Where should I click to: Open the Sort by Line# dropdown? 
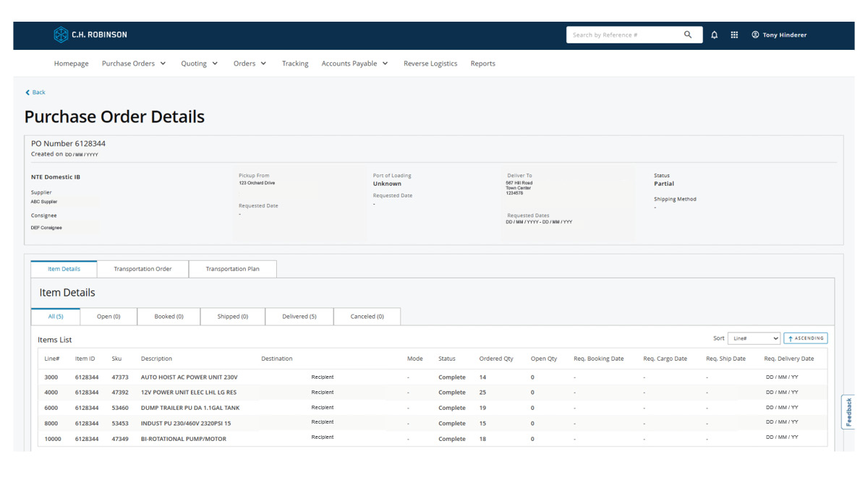(x=752, y=338)
